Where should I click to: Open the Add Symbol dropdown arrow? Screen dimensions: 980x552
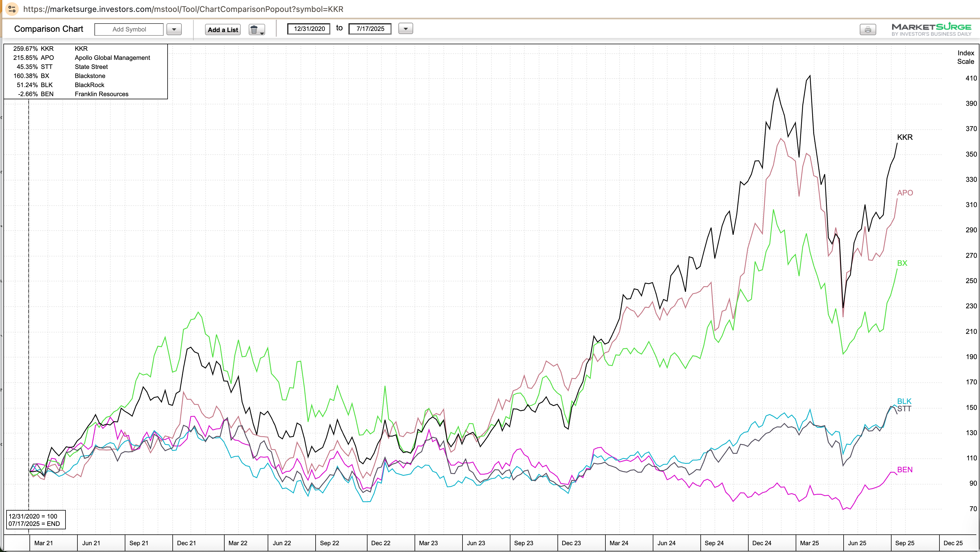[174, 29]
